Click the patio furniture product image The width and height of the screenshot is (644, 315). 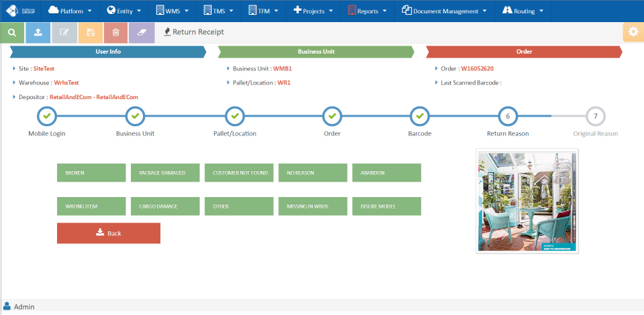[x=527, y=201]
